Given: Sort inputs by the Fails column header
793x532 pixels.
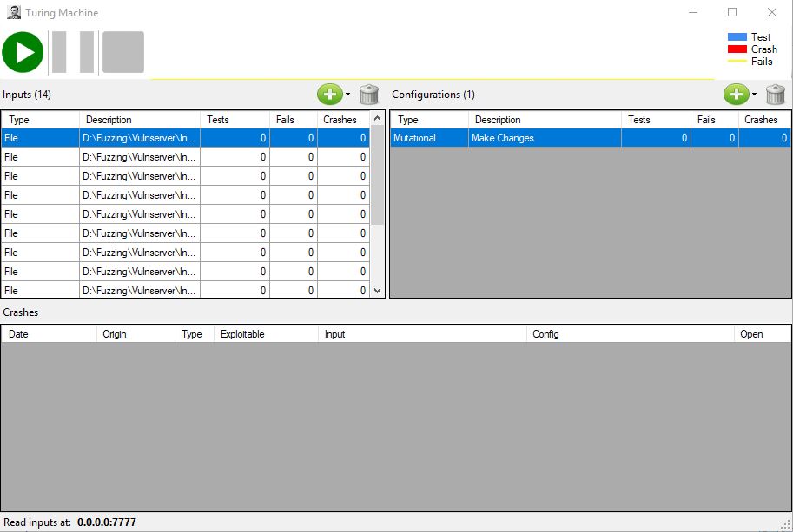Looking at the screenshot, I should coord(285,120).
